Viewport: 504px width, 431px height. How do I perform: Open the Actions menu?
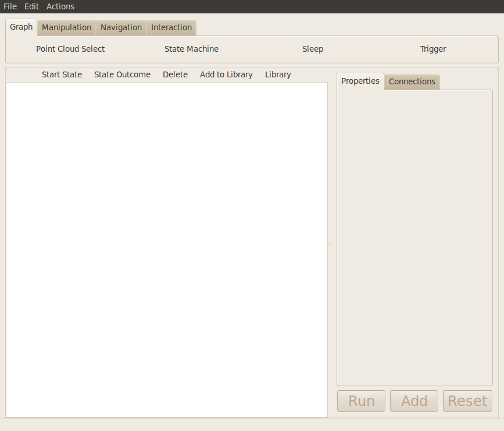point(60,6)
